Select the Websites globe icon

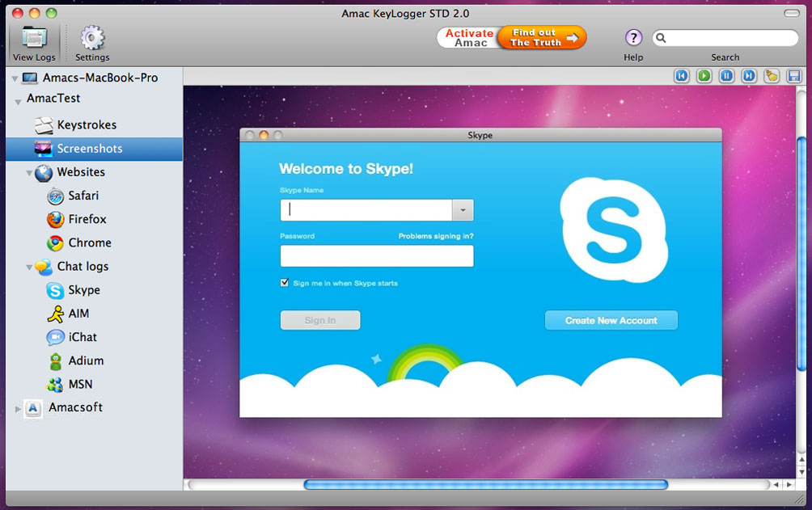coord(44,173)
